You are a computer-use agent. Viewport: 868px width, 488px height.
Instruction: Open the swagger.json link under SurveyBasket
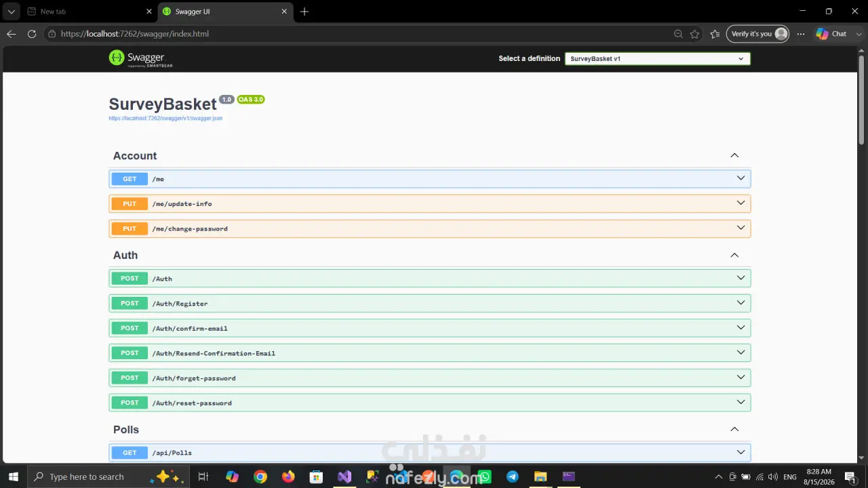pyautogui.click(x=165, y=119)
